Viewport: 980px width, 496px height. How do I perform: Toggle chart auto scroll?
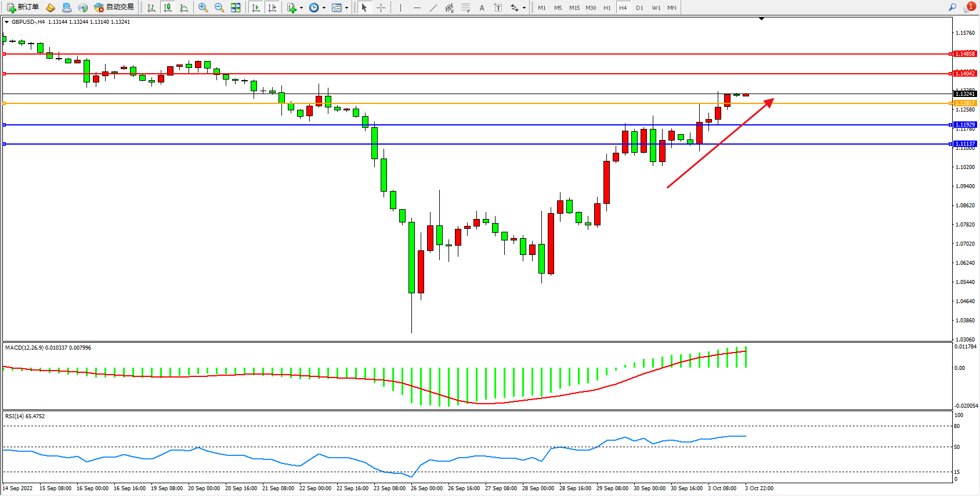coord(255,8)
